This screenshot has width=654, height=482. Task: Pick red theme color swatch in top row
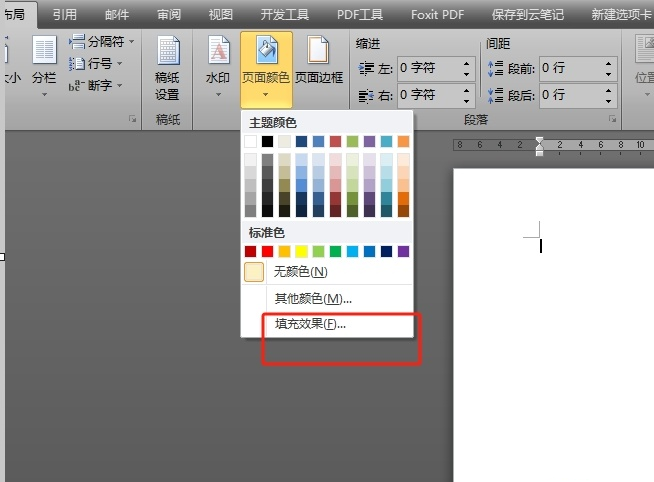tap(335, 141)
